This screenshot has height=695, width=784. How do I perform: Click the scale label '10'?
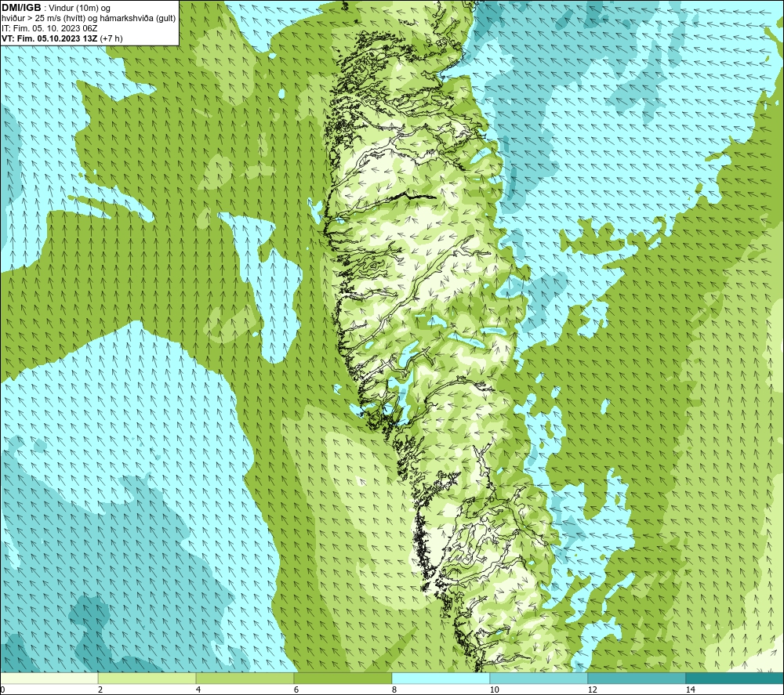pyautogui.click(x=494, y=690)
